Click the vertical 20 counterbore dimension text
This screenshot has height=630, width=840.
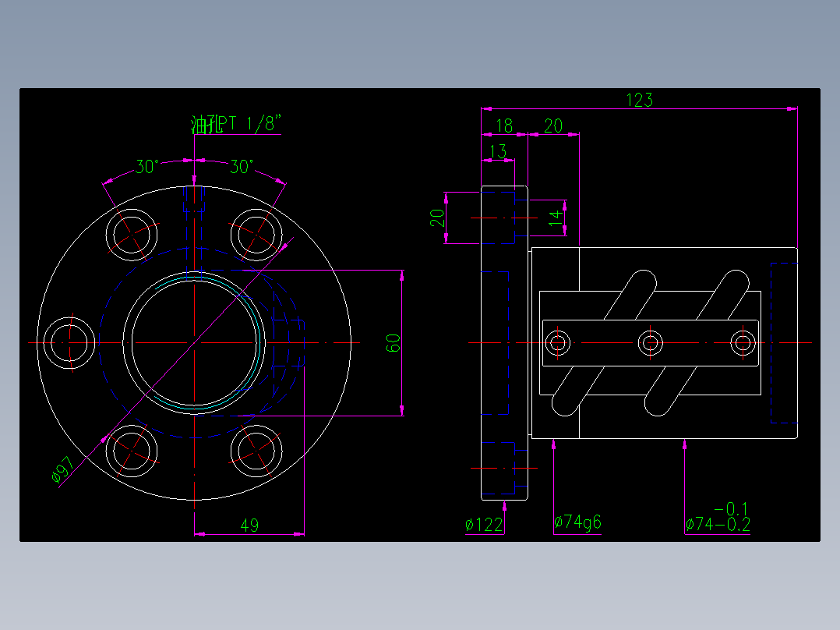pos(437,218)
